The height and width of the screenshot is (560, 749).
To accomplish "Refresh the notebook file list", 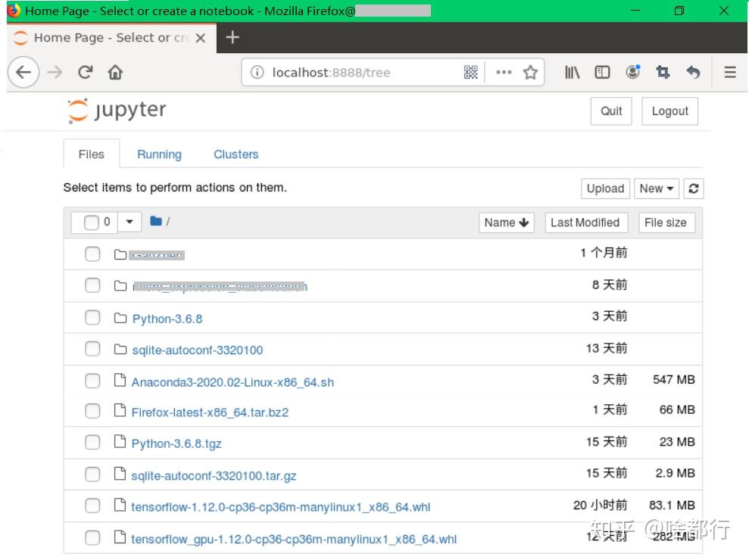I will tap(694, 188).
